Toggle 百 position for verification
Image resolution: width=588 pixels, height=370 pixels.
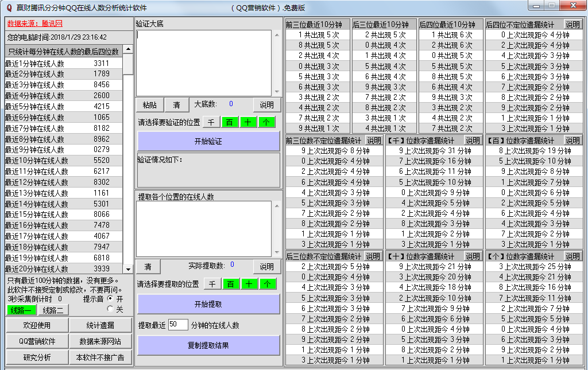pos(230,122)
